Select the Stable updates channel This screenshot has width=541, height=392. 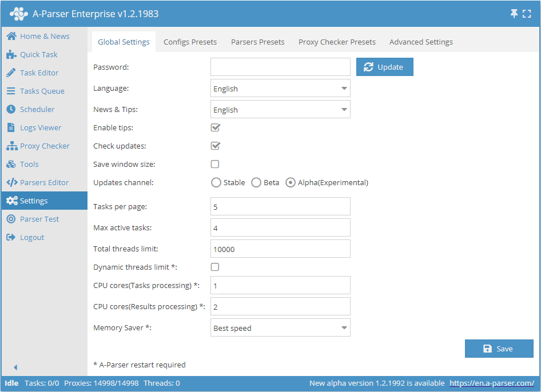tap(216, 182)
